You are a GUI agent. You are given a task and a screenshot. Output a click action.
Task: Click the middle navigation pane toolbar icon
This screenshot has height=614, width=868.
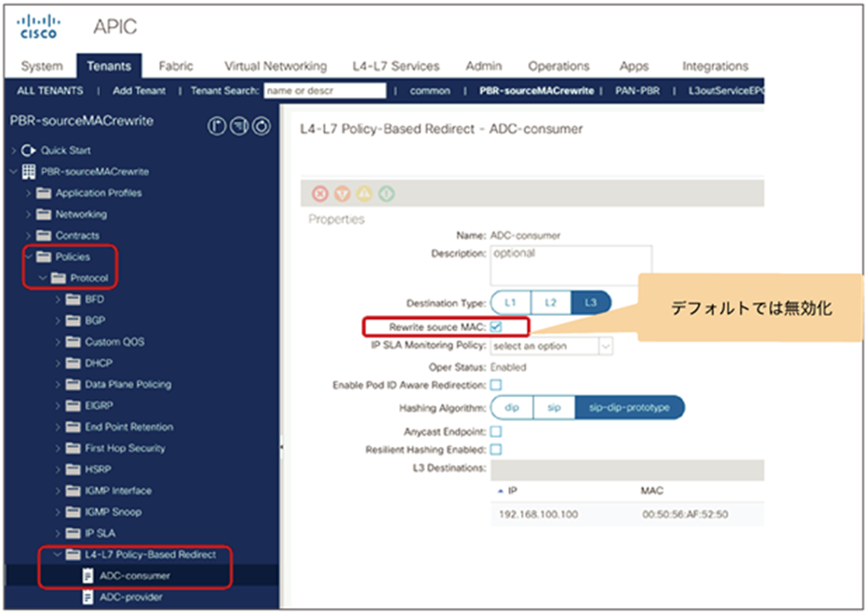click(239, 126)
